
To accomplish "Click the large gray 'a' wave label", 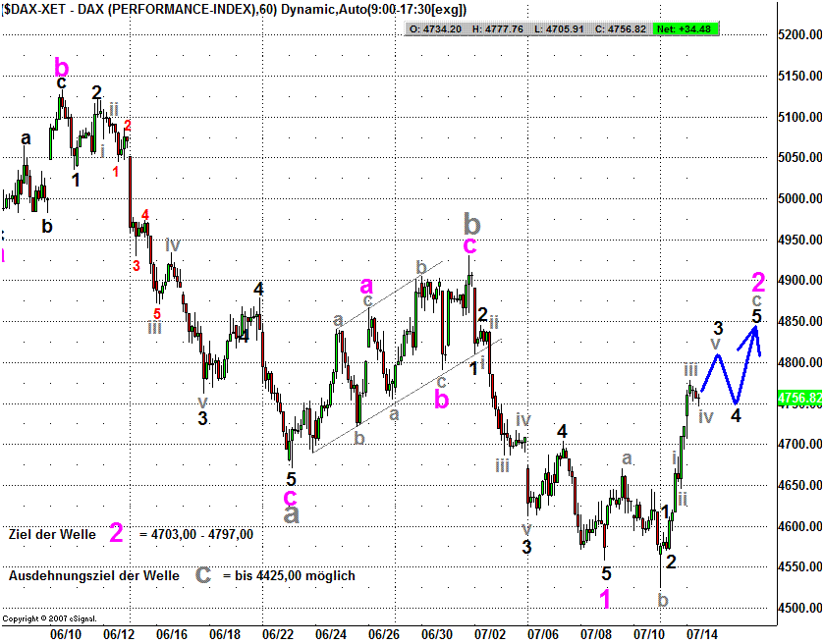I will [292, 511].
